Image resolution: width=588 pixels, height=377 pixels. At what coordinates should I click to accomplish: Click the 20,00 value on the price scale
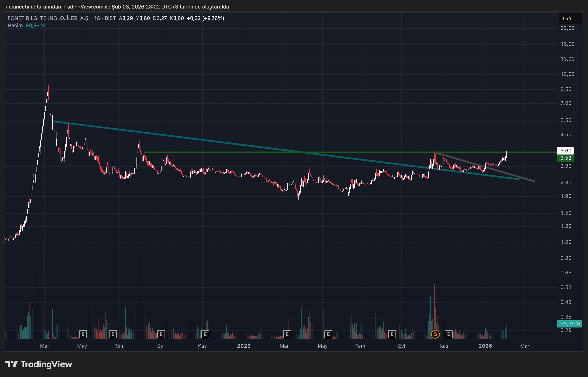point(567,28)
